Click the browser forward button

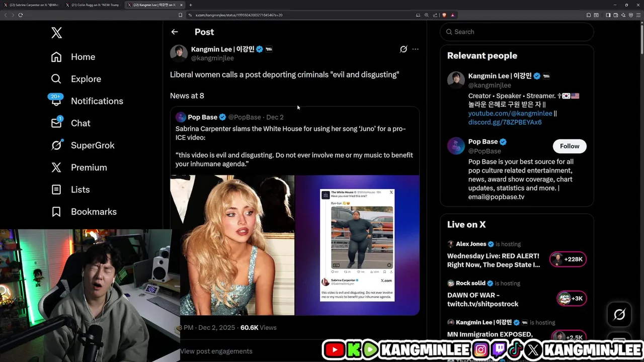[13, 15]
